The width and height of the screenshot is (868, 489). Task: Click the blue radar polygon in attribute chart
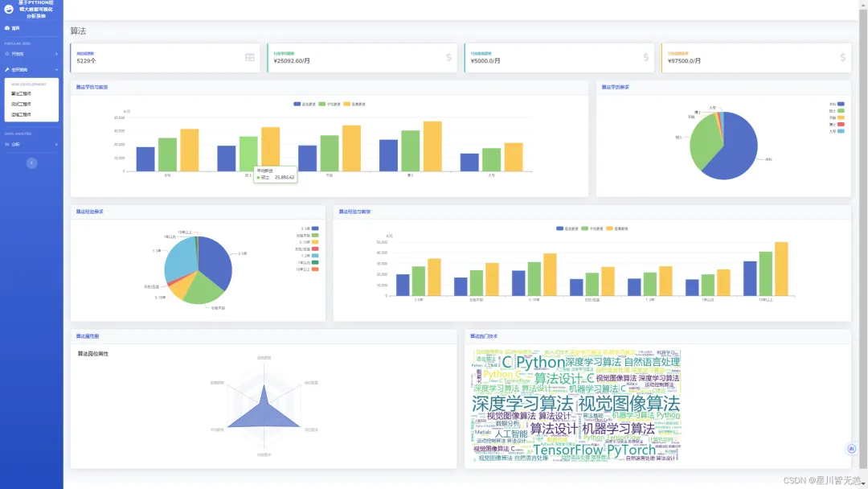point(264,413)
